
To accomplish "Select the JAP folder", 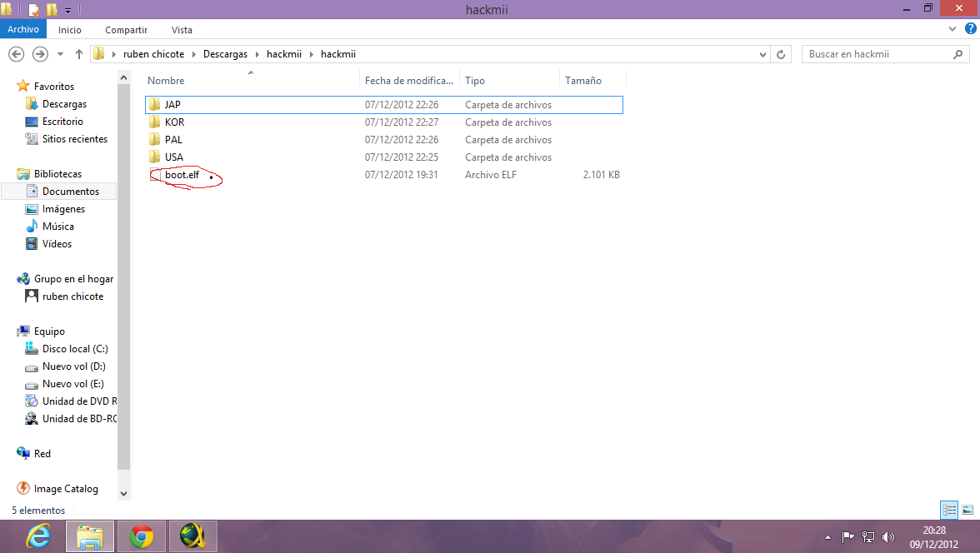I will pyautogui.click(x=383, y=105).
